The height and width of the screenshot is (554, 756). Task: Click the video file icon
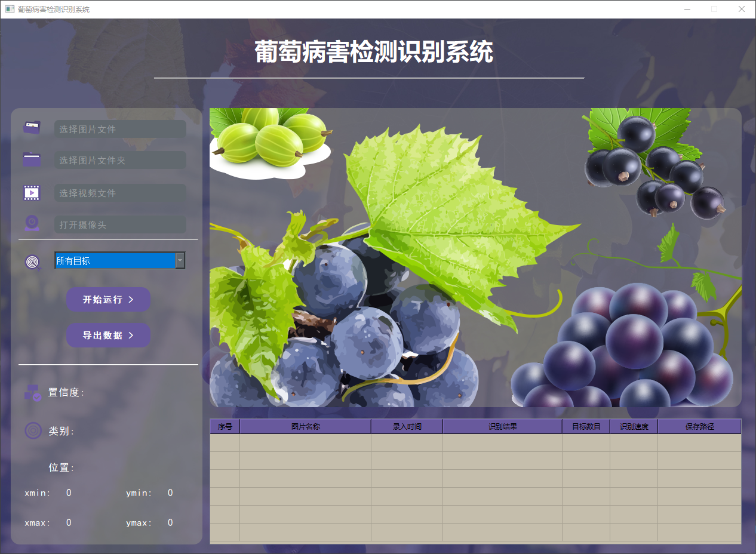32,192
